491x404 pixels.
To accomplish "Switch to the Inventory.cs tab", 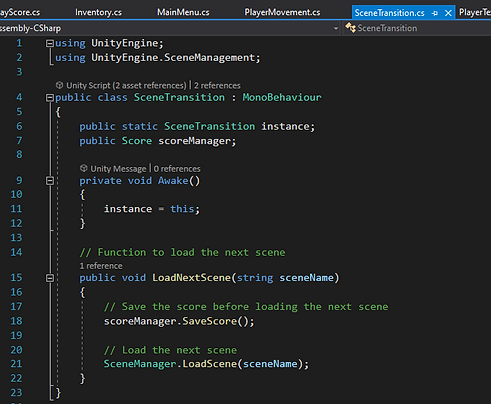I will (98, 12).
